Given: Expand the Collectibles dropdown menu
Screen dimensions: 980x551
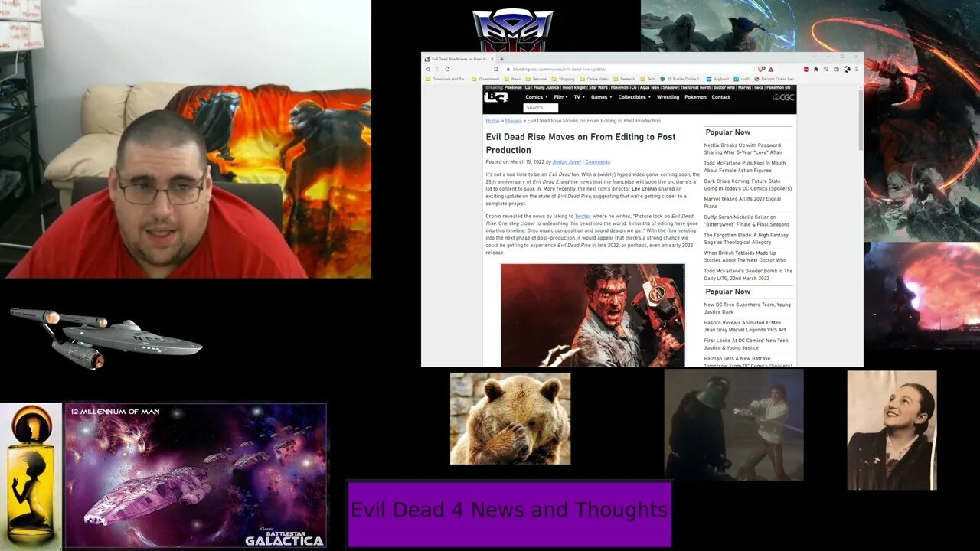Looking at the screenshot, I should click(x=635, y=97).
